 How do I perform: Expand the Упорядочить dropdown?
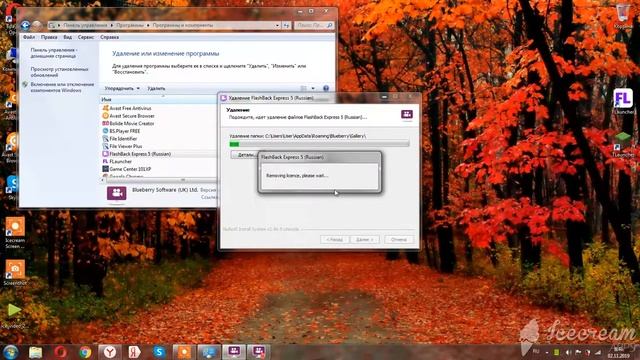pos(122,88)
